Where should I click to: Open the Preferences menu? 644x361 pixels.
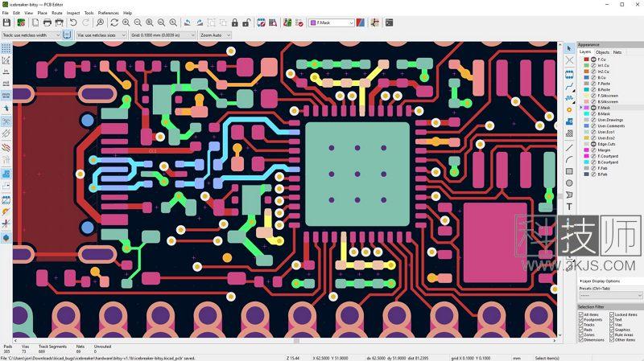[x=109, y=13]
